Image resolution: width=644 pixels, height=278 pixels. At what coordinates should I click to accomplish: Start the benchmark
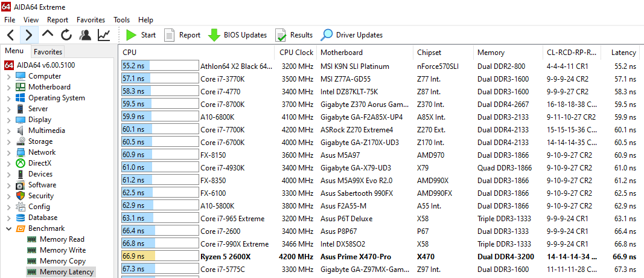[141, 35]
